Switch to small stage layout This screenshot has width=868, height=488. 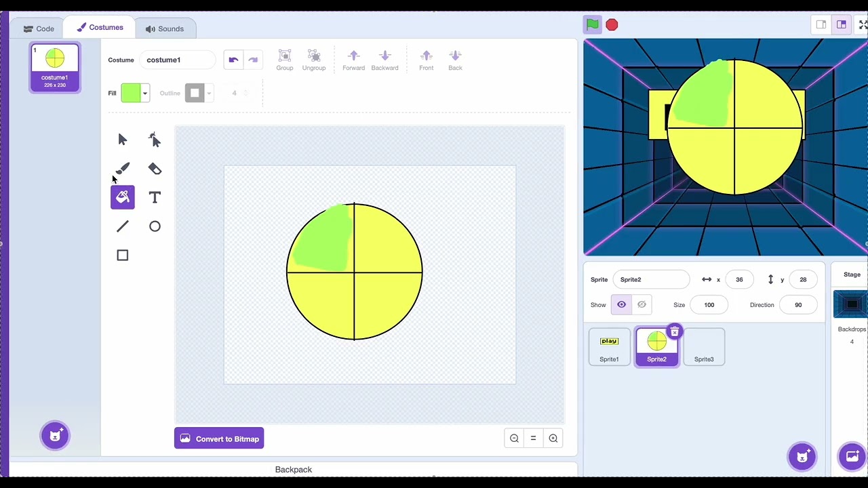coord(821,25)
